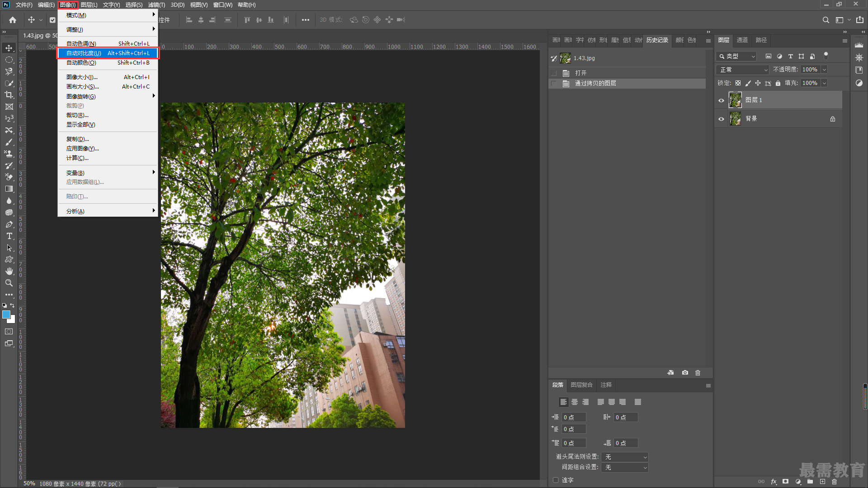
Task: Open the blend mode 正常 dropdown
Action: click(x=743, y=70)
